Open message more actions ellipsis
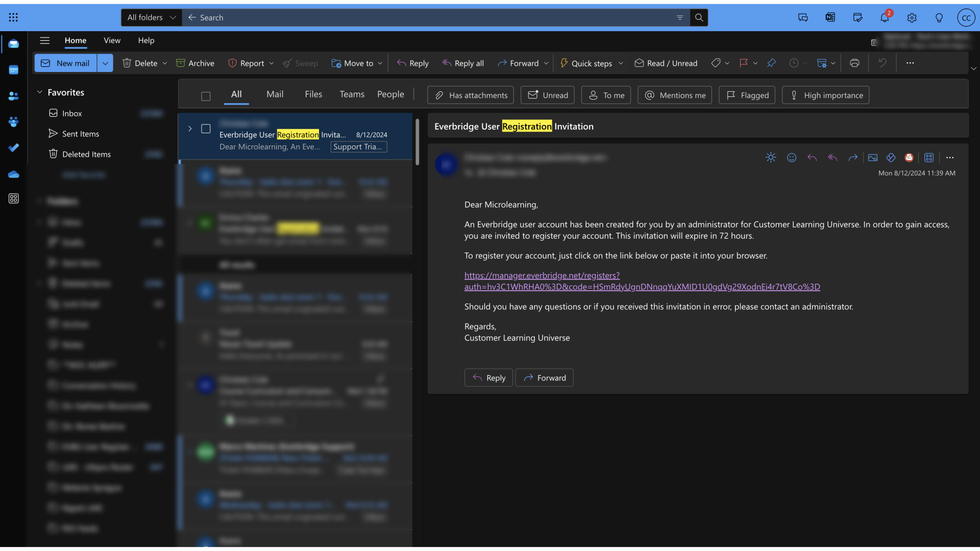Viewport: 980px width, 551px height. (950, 158)
